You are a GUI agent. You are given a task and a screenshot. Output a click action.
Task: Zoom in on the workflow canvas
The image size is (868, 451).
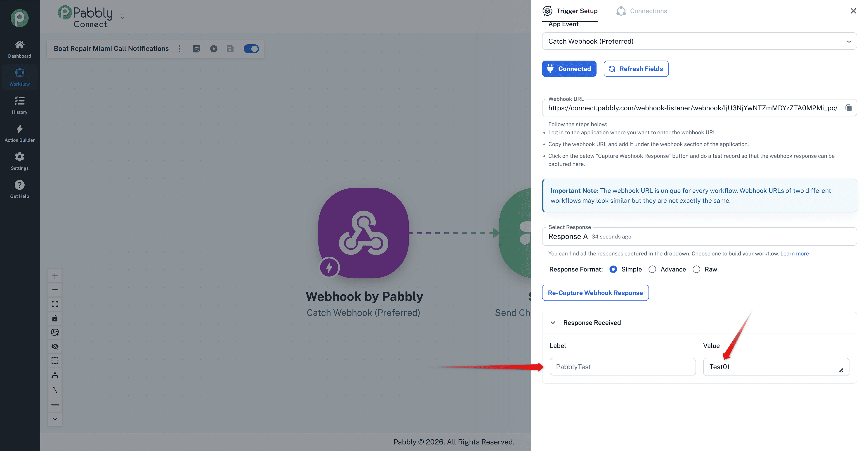pos(55,276)
